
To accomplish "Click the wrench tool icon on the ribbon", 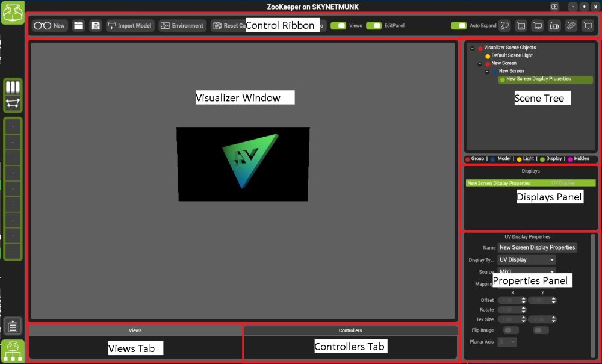I will pyautogui.click(x=572, y=26).
